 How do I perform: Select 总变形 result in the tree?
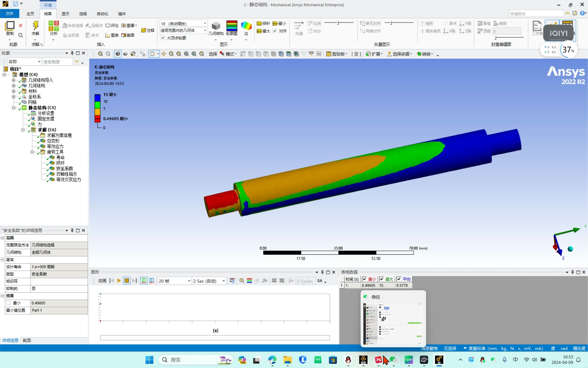click(53, 141)
